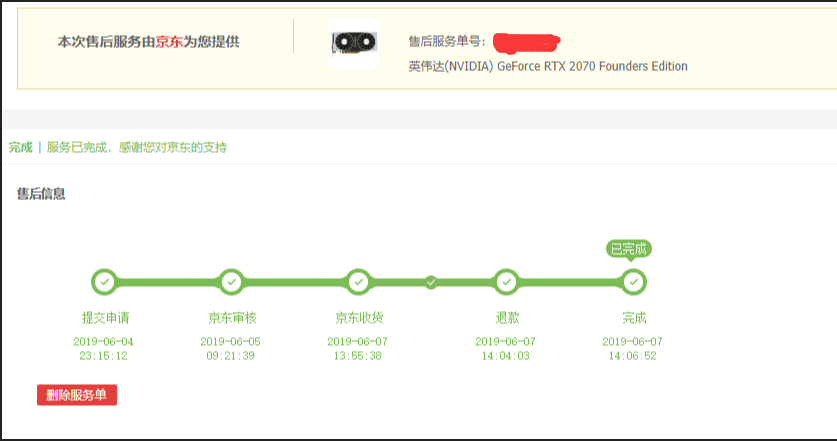Select the 提交申请 step label
837x441 pixels.
point(105,318)
